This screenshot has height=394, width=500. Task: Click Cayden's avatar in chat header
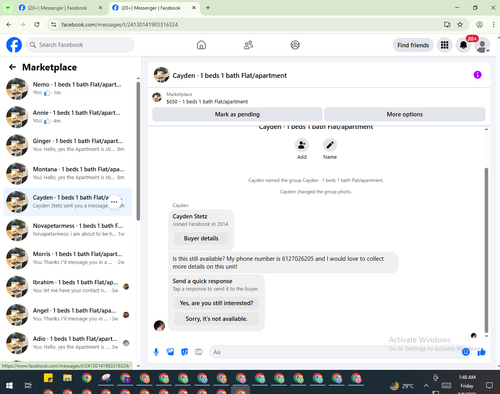coord(161,75)
